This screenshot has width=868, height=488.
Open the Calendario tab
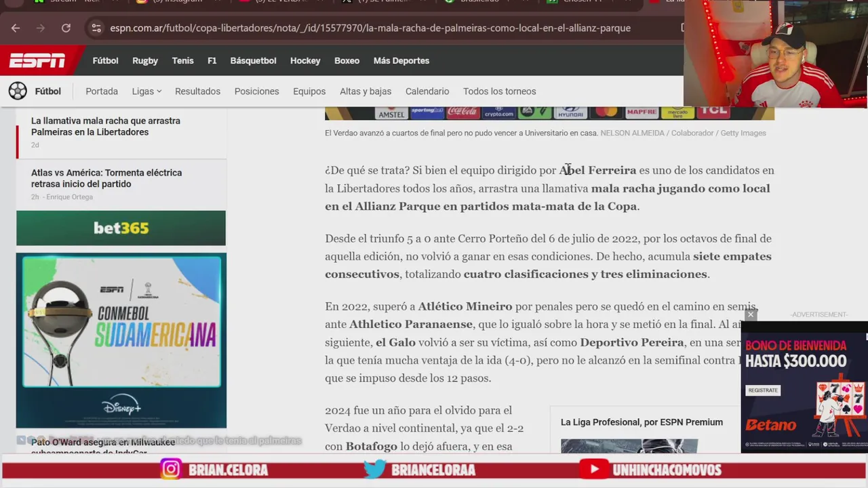click(427, 91)
